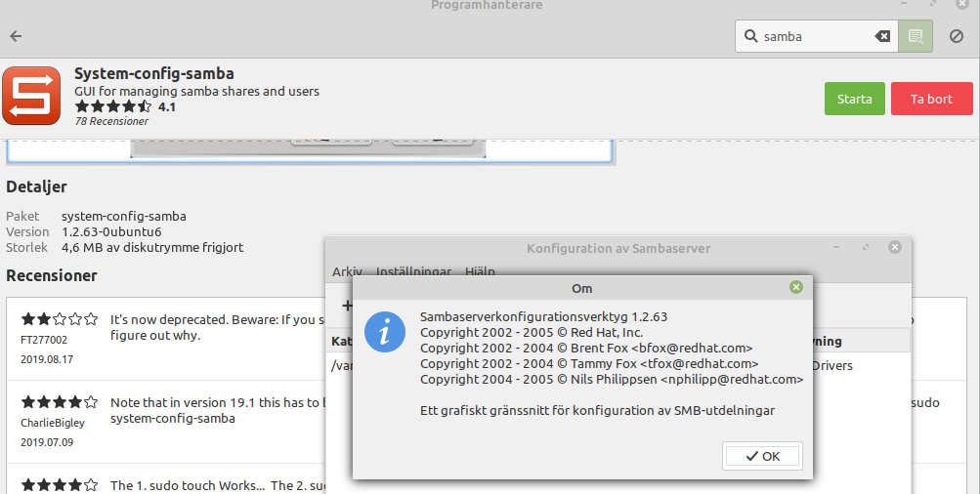Viewport: 980px width, 494px height.
Task: Click the Nils Philippsen copyright line
Action: point(612,379)
